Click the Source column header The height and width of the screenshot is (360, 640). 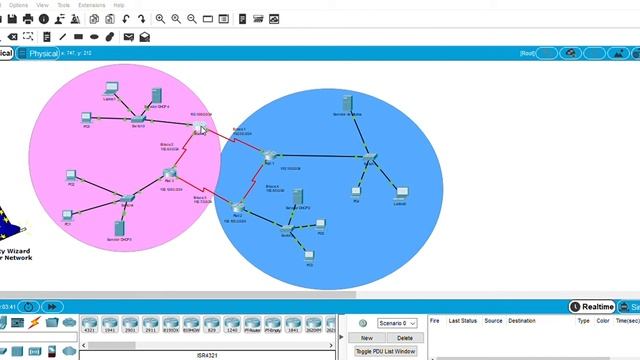coord(493,321)
